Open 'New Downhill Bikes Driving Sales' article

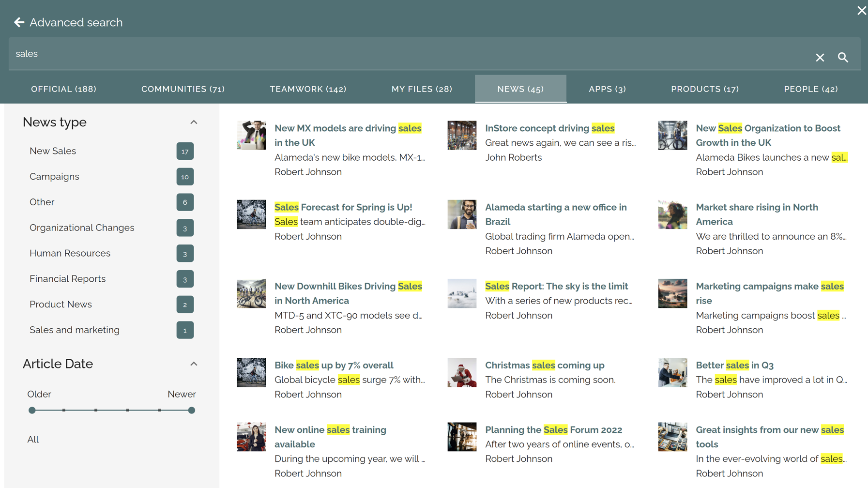(x=348, y=293)
